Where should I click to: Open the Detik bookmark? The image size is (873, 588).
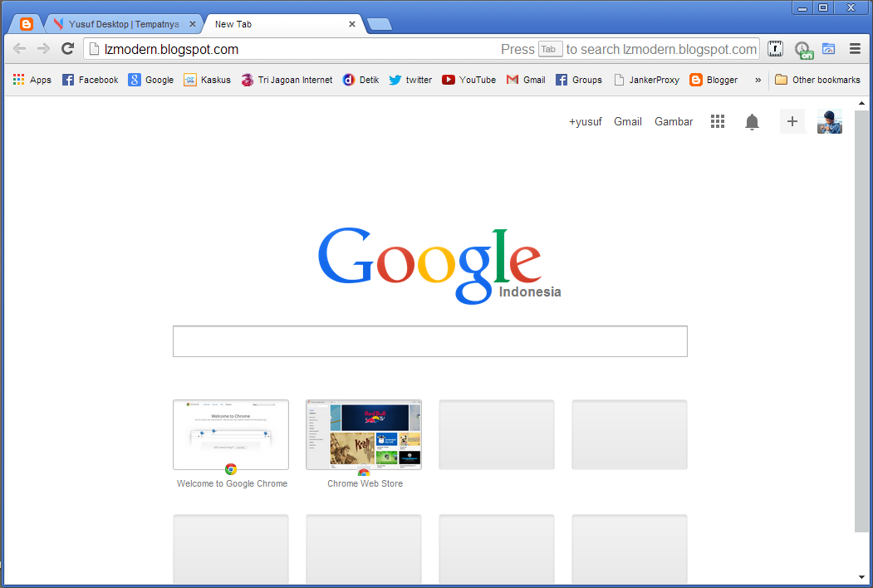click(360, 80)
